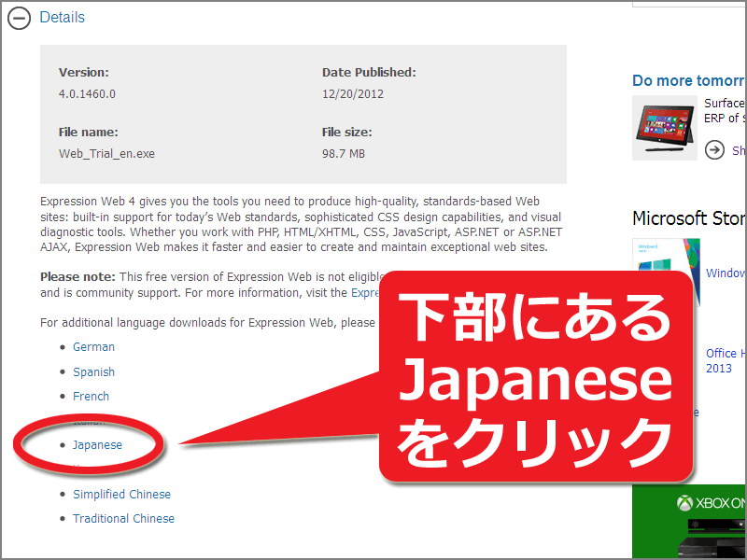The image size is (747, 560).
Task: Open the Office 2013 store link
Action: [x=726, y=360]
